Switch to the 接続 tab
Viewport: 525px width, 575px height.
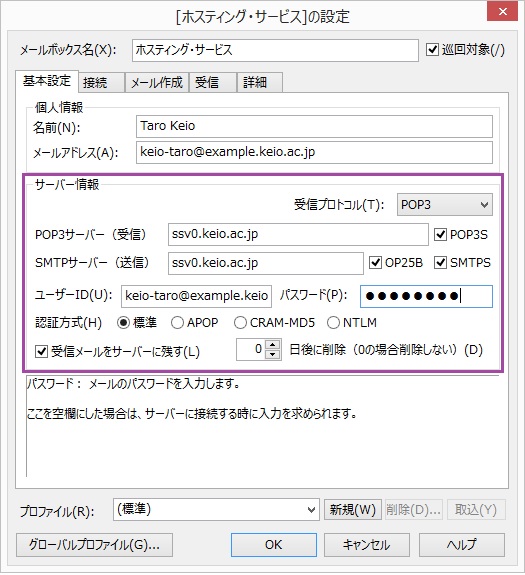102,82
